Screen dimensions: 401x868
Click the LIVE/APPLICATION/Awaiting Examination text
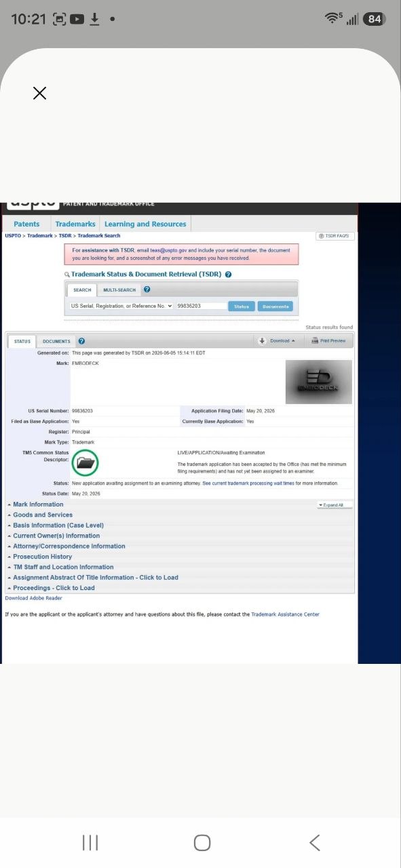221,452
